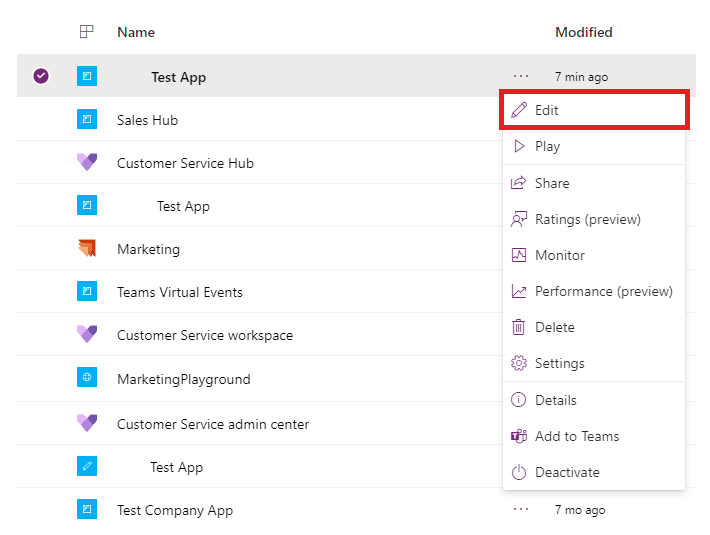Sort by the Modified column header

tap(584, 32)
